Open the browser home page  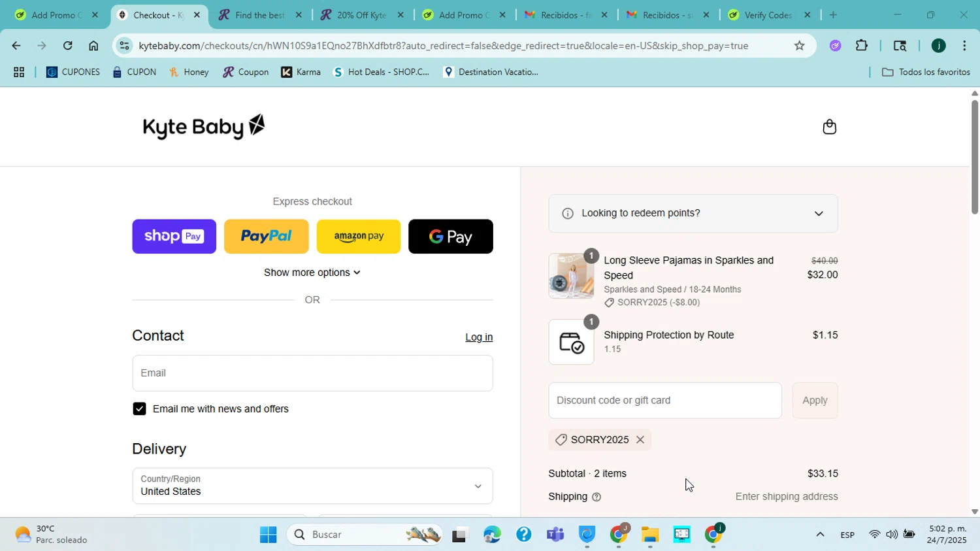click(93, 46)
